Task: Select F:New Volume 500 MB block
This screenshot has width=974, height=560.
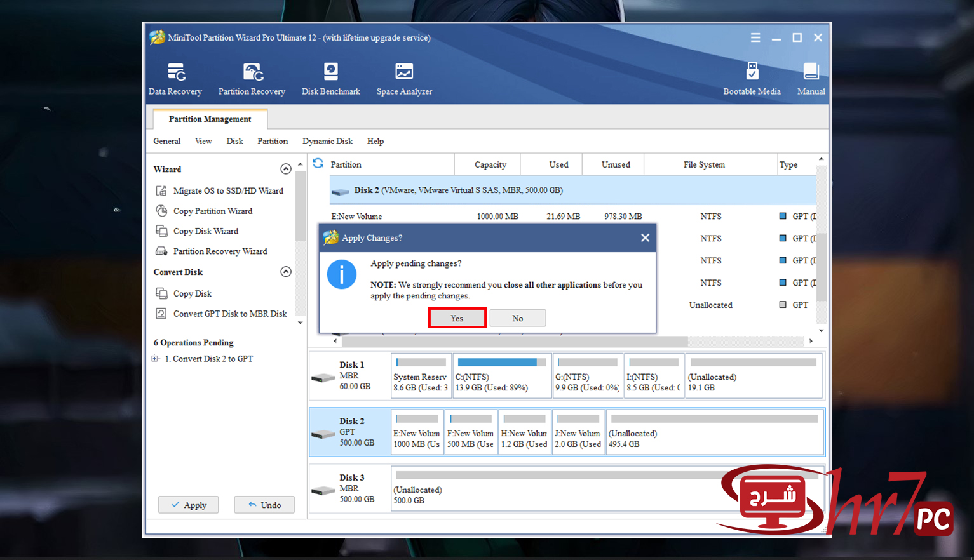Action: point(470,432)
